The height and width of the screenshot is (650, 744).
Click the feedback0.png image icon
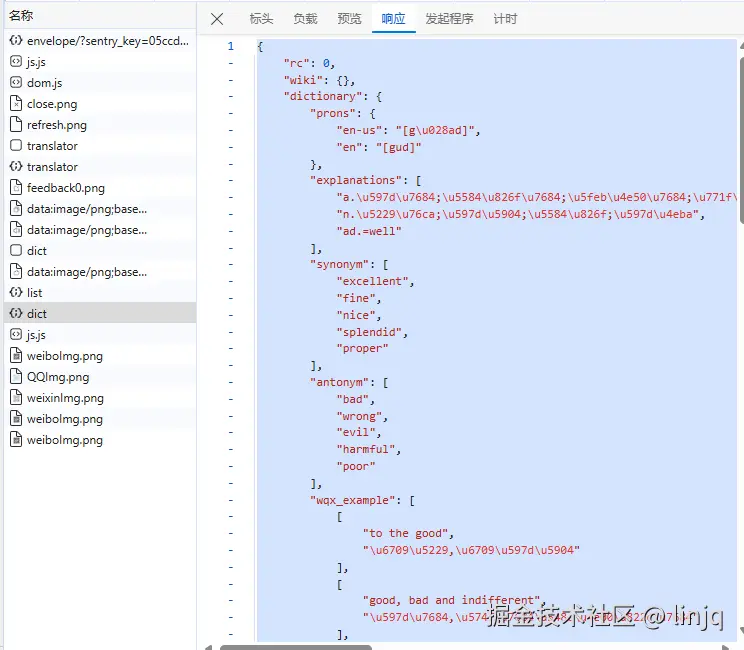coord(16,187)
